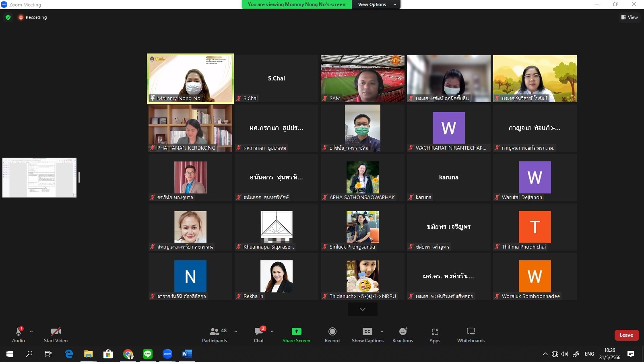The image size is (644, 362).
Task: Open the Apps panel
Action: coord(435,335)
